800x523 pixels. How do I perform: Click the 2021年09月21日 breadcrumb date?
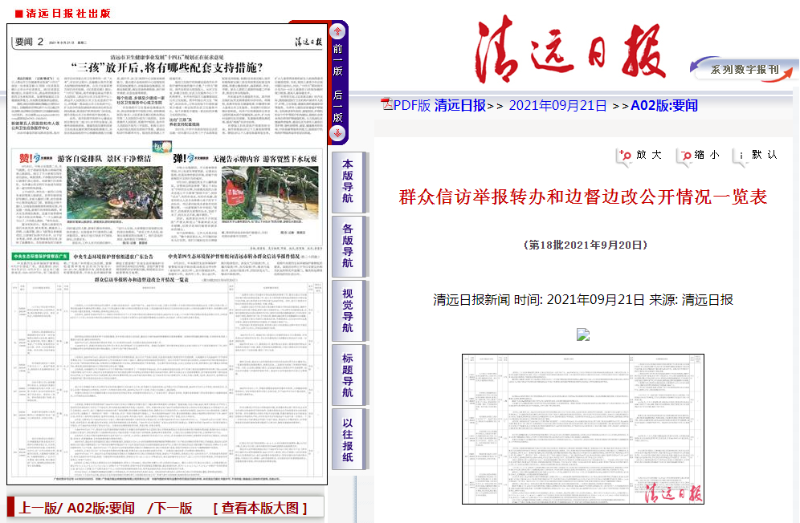pos(558,105)
